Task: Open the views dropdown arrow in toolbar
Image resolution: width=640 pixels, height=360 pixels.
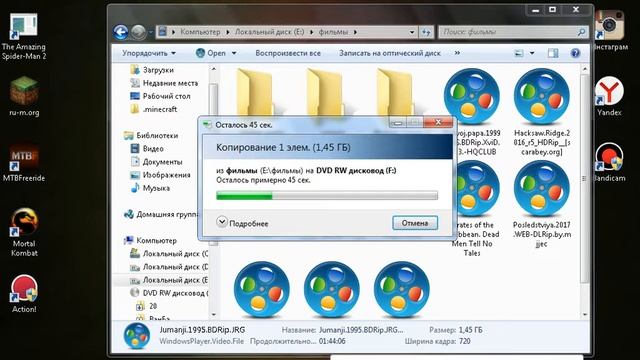Action: tap(532, 53)
